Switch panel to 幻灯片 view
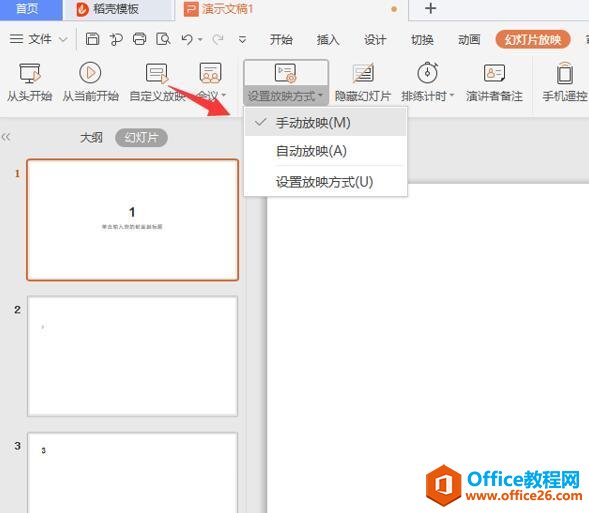Image resolution: width=589 pixels, height=513 pixels. pos(141,137)
